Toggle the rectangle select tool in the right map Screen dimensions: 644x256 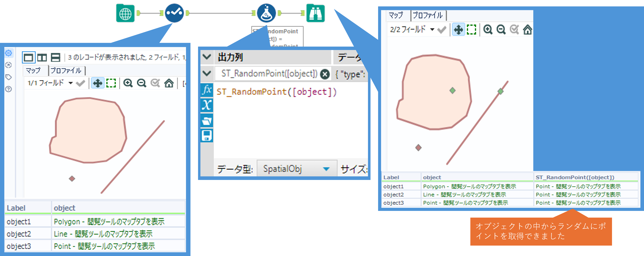(x=472, y=30)
